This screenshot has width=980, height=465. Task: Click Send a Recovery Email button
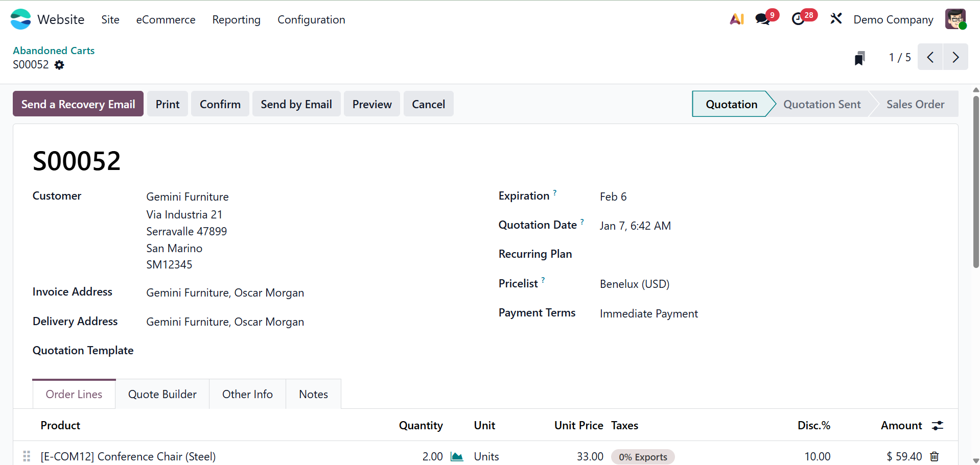point(78,104)
